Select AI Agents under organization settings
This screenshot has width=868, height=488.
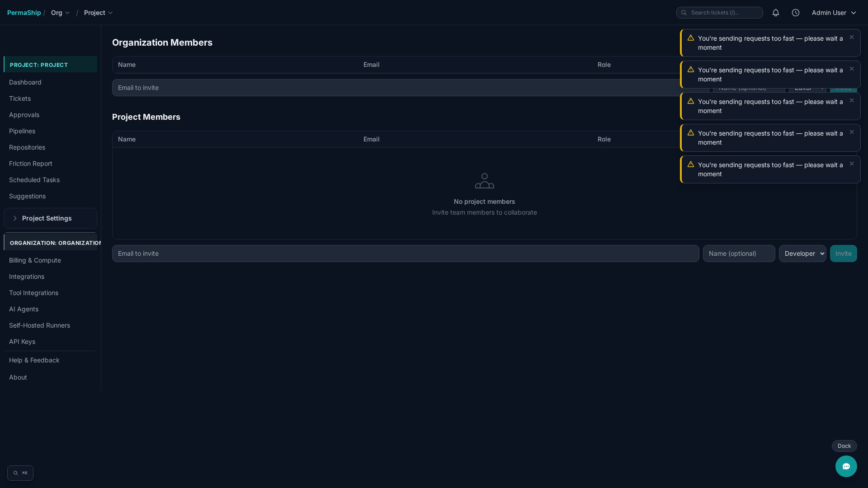(x=24, y=309)
